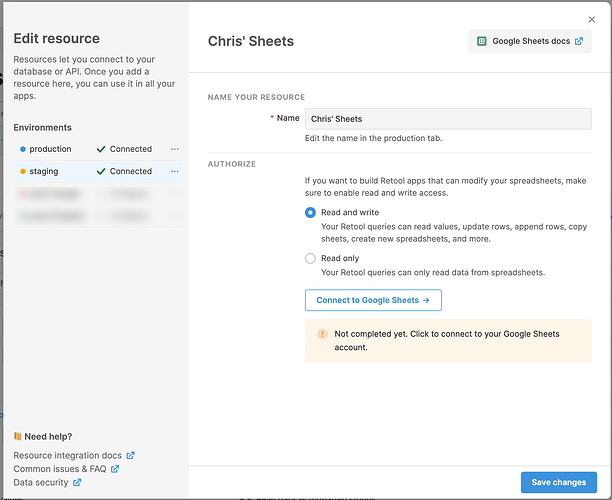
Task: Click the book icon beside Need help?
Action: point(18,436)
